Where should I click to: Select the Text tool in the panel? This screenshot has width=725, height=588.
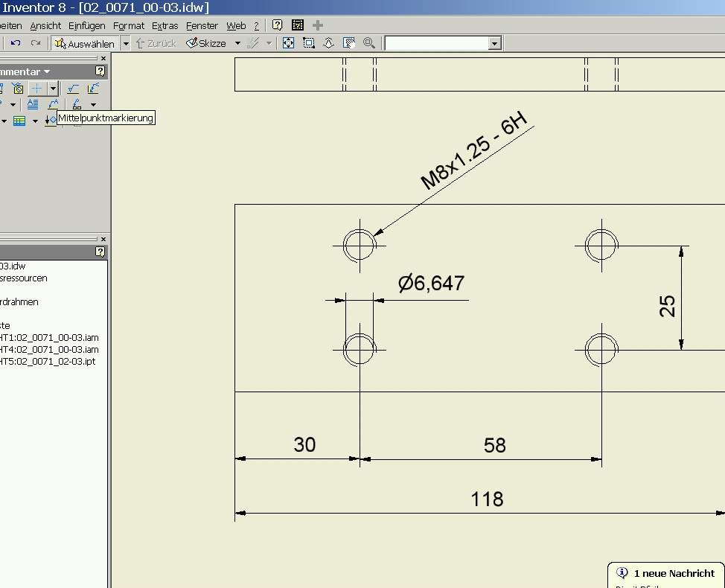pos(33,104)
